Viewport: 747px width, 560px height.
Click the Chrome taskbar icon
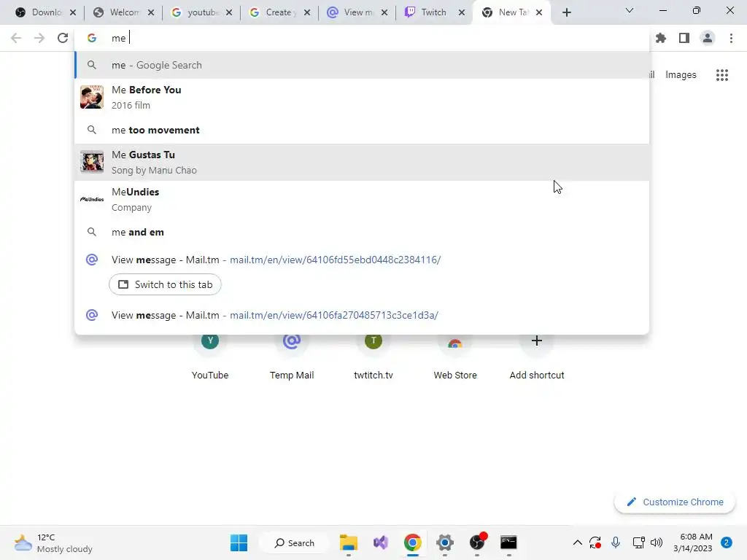pyautogui.click(x=413, y=542)
